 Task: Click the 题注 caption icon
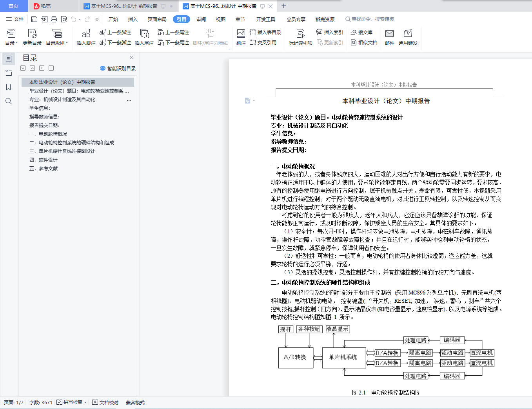pyautogui.click(x=241, y=33)
